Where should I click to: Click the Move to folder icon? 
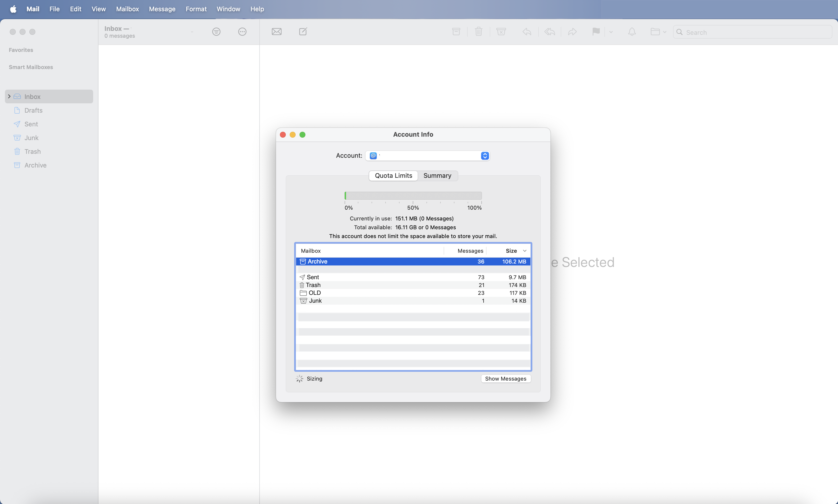(x=655, y=32)
